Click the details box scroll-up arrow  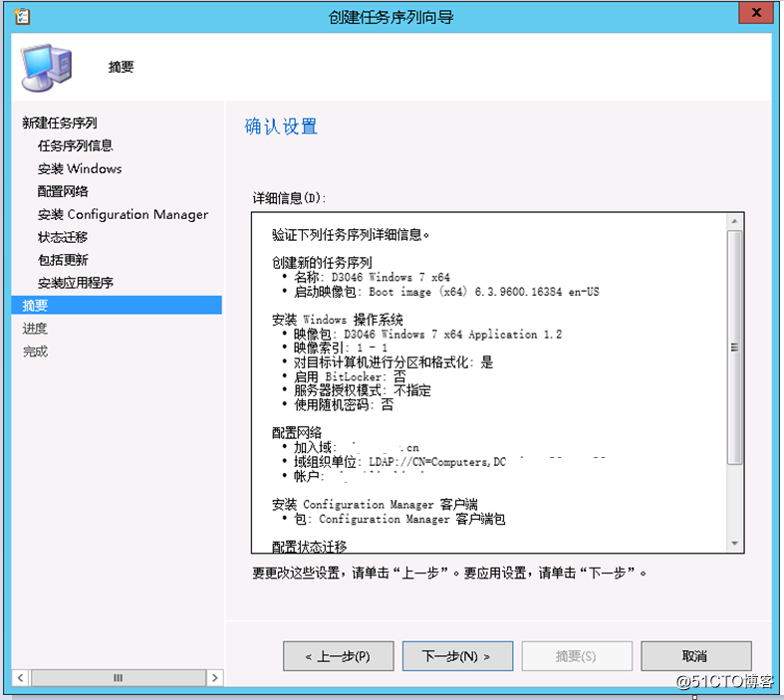(x=734, y=221)
